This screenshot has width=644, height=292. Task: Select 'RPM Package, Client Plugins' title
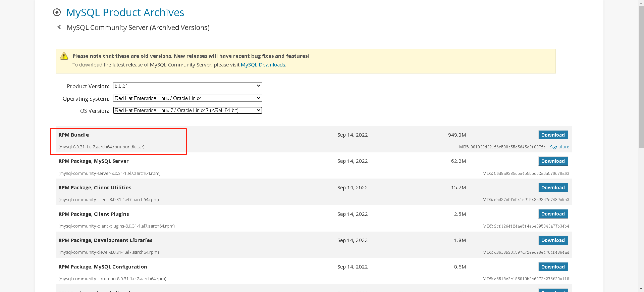tap(94, 214)
